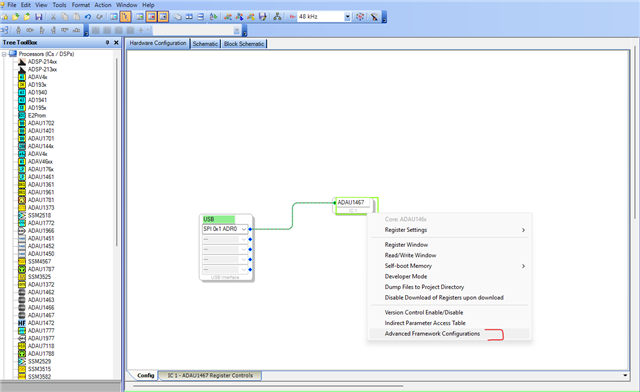The image size is (640, 392).
Task: Click the Copy toolbar icon
Action: click(64, 17)
